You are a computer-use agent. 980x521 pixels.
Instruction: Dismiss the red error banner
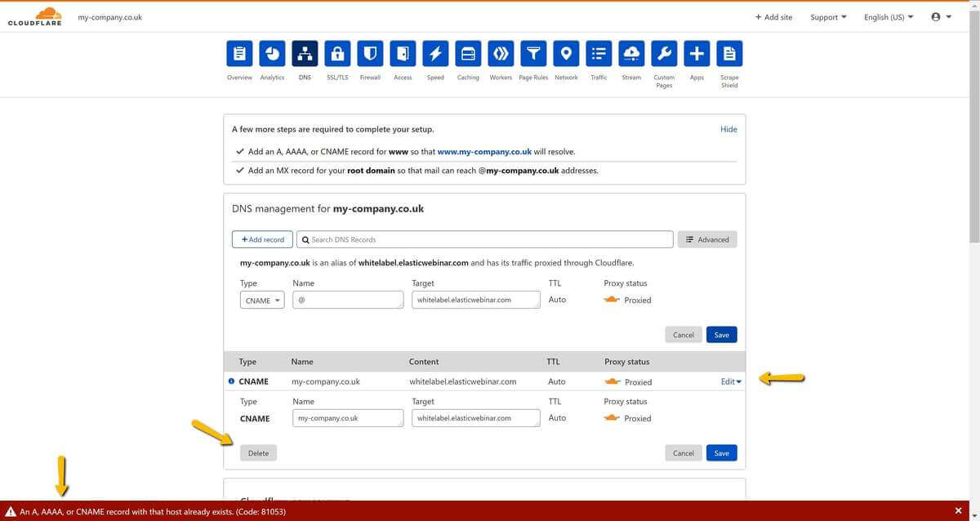click(958, 510)
